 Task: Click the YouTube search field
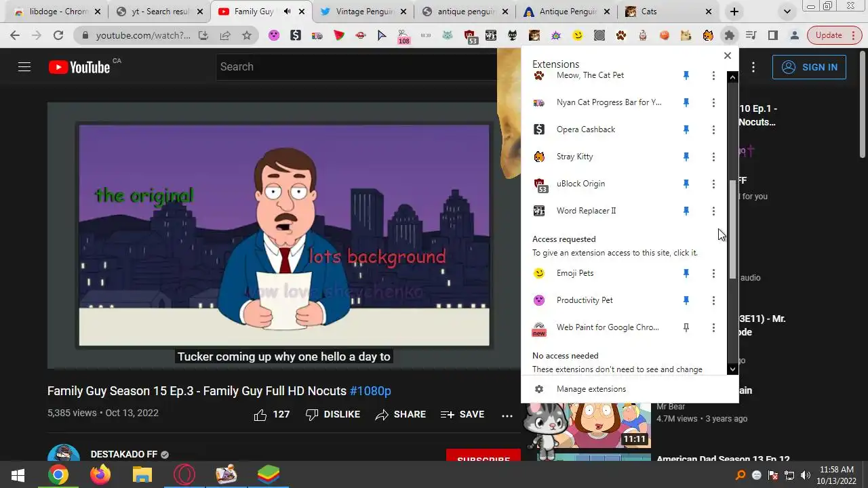tap(357, 66)
